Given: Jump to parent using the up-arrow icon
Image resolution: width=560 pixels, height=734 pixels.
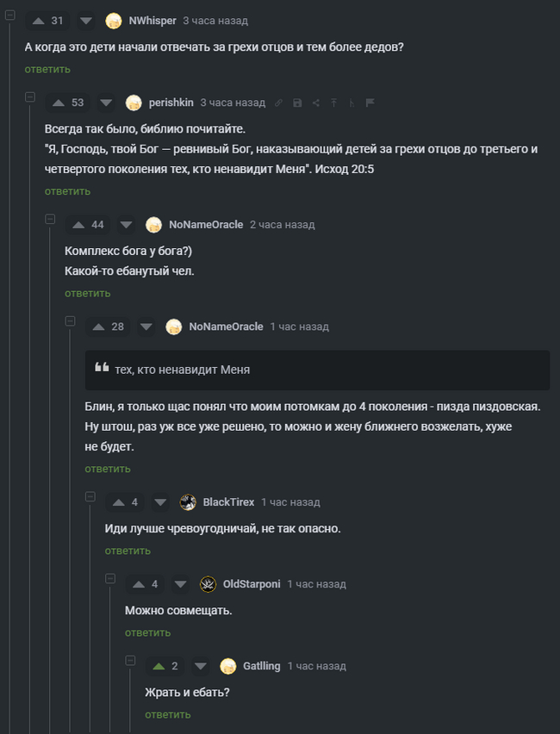Looking at the screenshot, I should pyautogui.click(x=333, y=102).
